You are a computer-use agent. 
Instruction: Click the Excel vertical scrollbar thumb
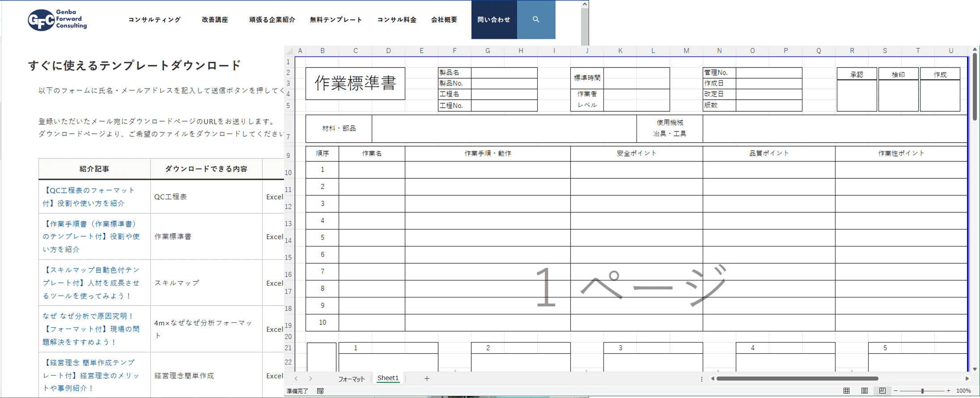point(975,88)
